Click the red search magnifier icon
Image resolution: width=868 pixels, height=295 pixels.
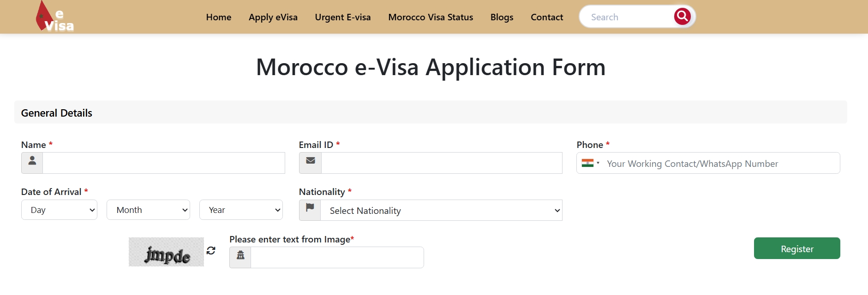point(682,17)
